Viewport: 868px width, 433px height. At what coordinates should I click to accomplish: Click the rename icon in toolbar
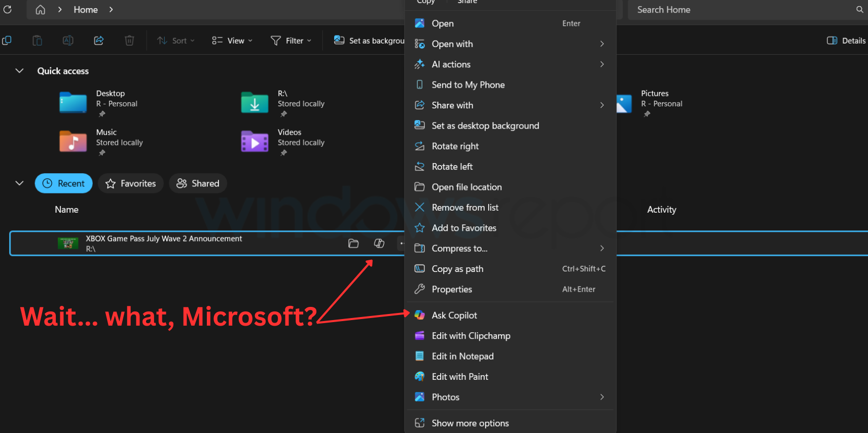click(x=68, y=41)
